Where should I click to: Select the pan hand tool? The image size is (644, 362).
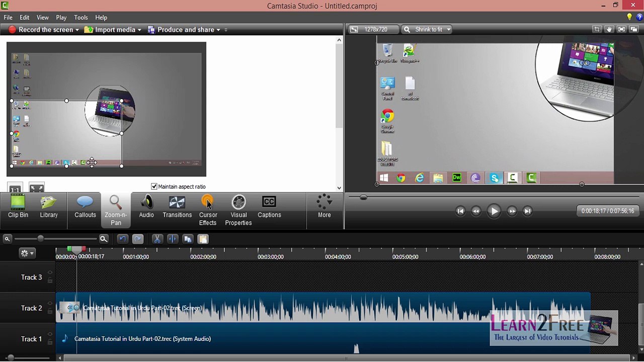tap(609, 30)
